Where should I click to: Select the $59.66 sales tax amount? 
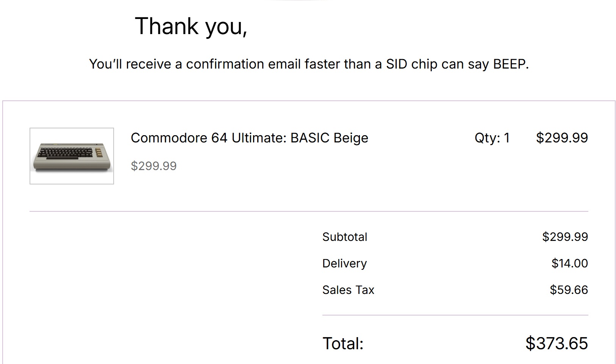click(569, 290)
